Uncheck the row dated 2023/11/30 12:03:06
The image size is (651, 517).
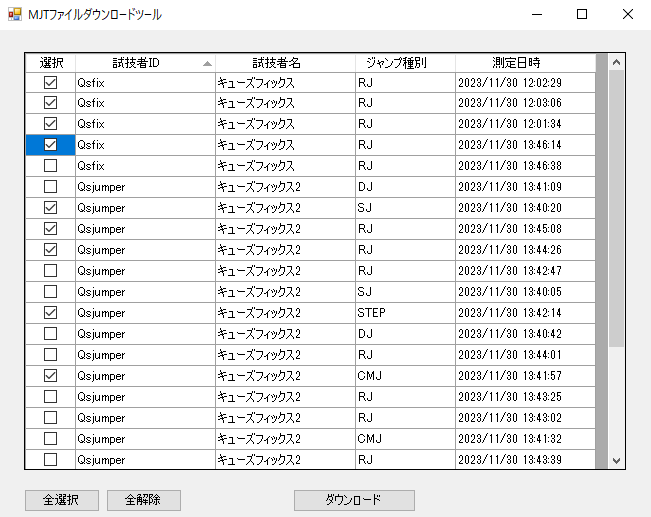(x=50, y=103)
